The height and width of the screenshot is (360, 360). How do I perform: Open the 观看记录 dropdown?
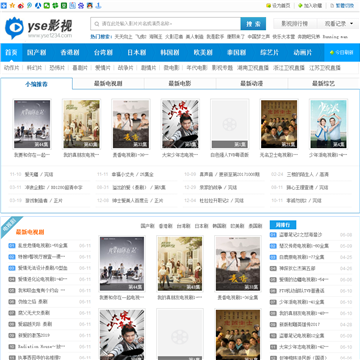pyautogui.click(x=338, y=24)
